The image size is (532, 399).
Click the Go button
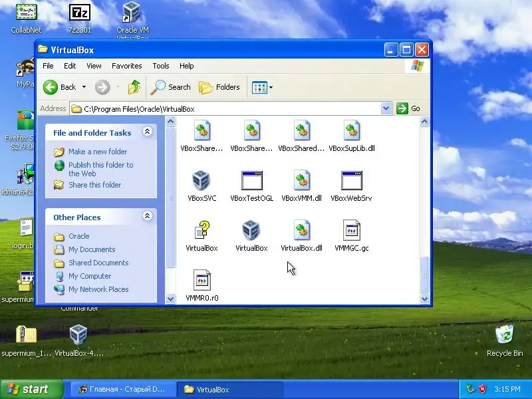pos(408,108)
